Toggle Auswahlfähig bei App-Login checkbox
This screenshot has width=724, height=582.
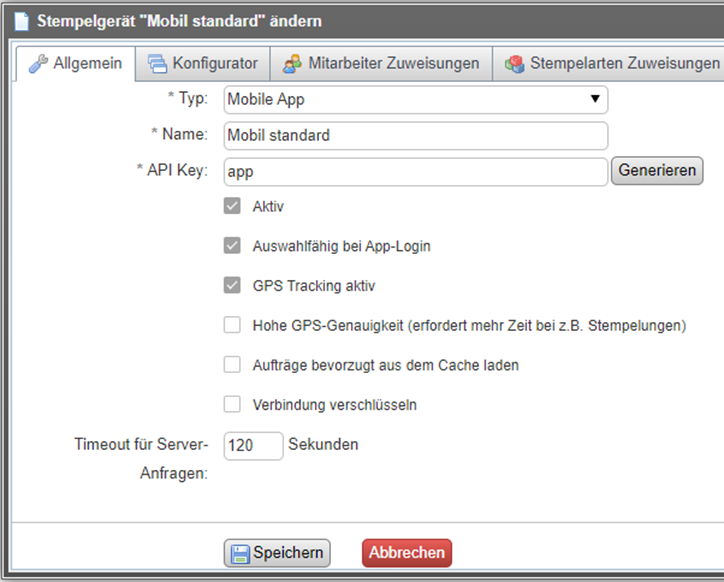pyautogui.click(x=232, y=246)
